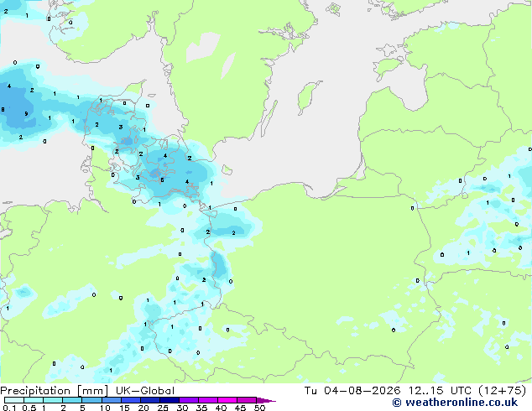
Task: Select the 10–15 mm legend swatch
Action: pos(111,400)
